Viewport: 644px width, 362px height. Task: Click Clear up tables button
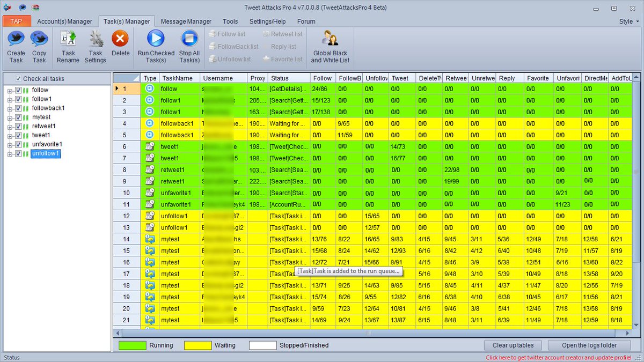(513, 345)
